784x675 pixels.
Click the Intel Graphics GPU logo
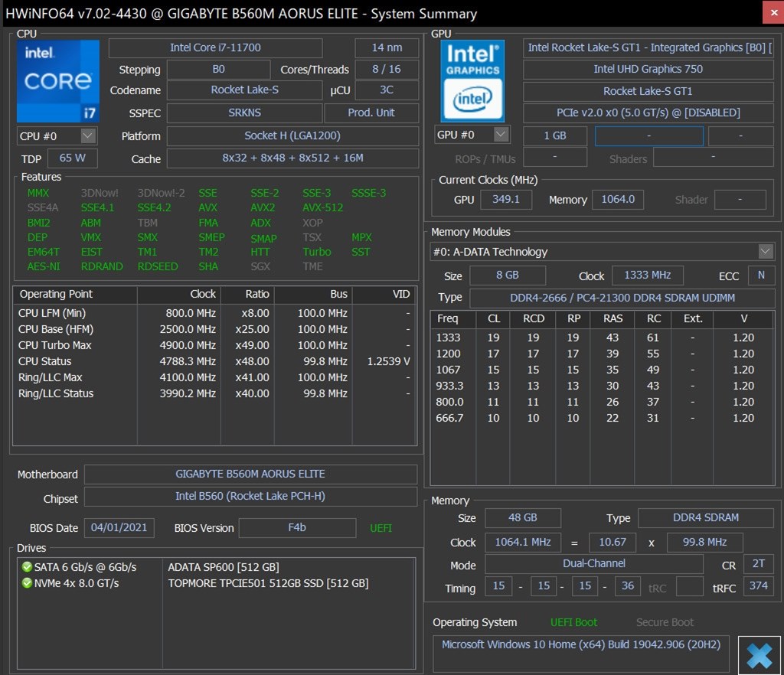tap(472, 80)
